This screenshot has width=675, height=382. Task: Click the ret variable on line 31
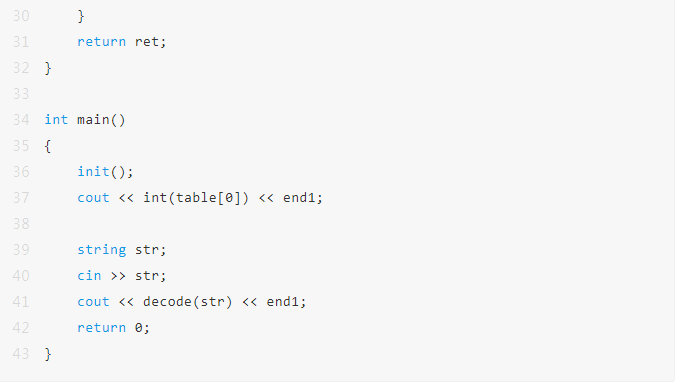point(147,42)
